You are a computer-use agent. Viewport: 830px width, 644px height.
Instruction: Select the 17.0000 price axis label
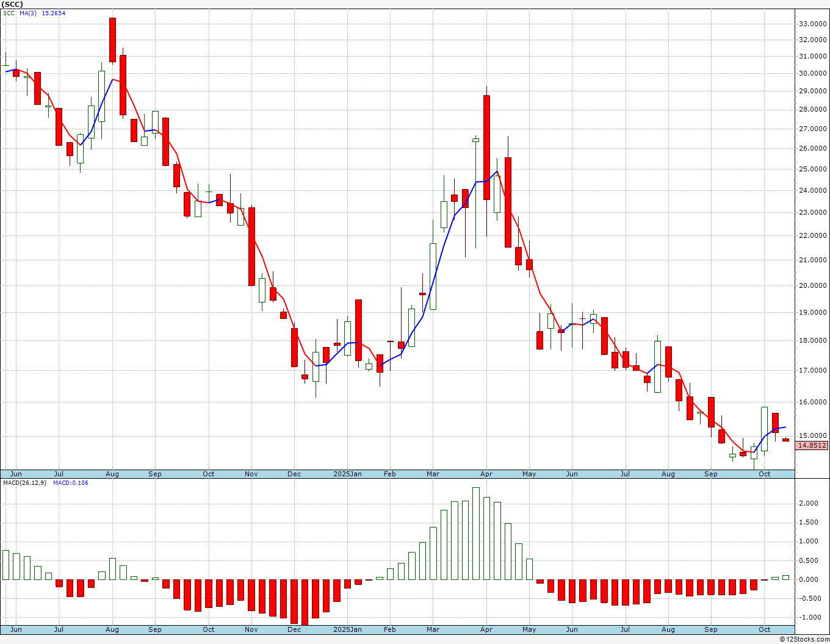point(812,370)
